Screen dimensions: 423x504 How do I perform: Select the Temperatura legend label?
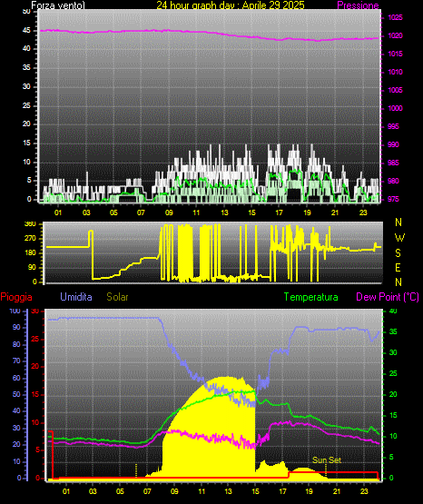click(311, 297)
